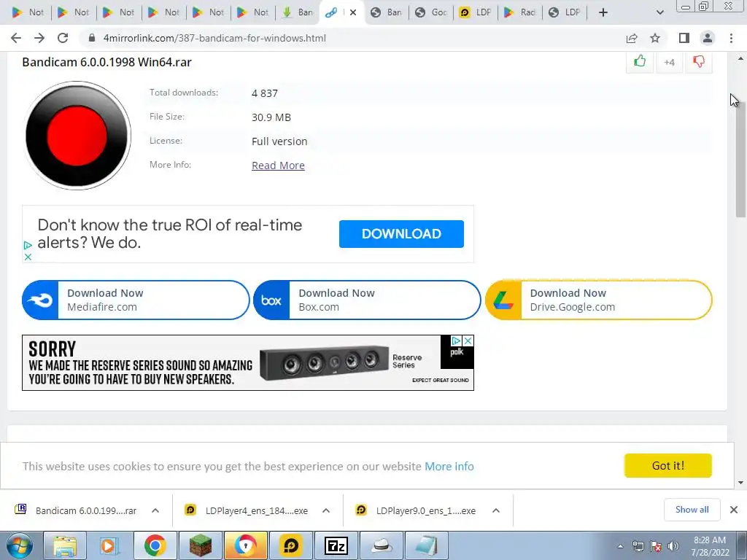Open the LDPlayer4_ens_184 exe download
The width and height of the screenshot is (747, 560).
pos(248,510)
